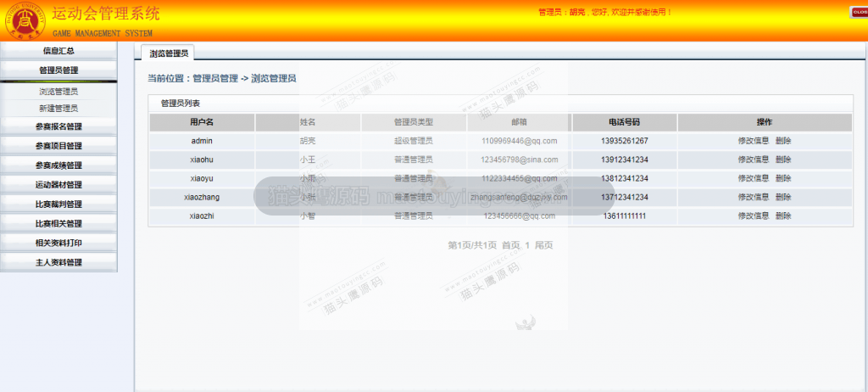Click the 用户名 column header
This screenshot has width=868, height=392.
pos(202,122)
